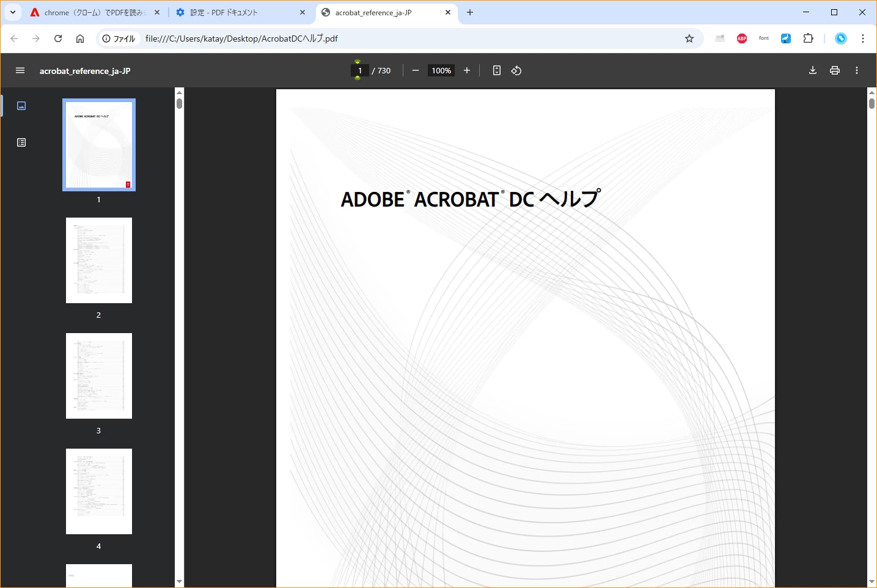The image size is (877, 588).
Task: Open Chrome's three-dot menu
Action: pos(863,39)
